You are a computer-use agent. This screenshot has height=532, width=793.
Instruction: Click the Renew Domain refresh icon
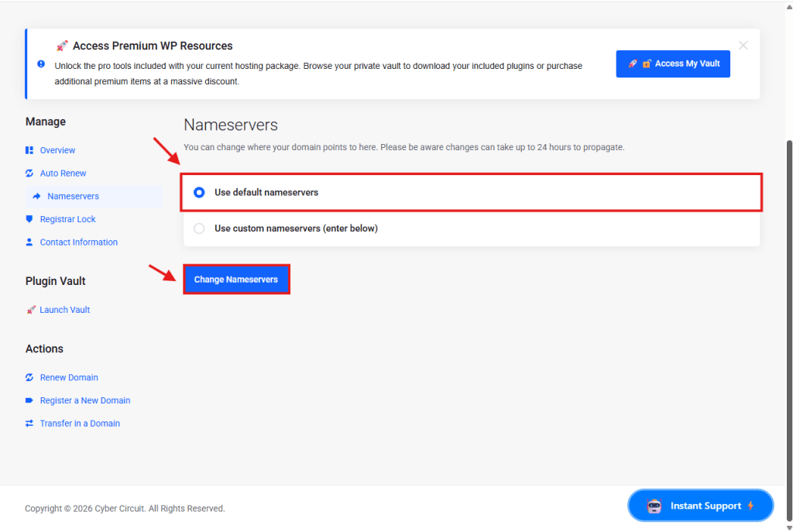pos(29,378)
